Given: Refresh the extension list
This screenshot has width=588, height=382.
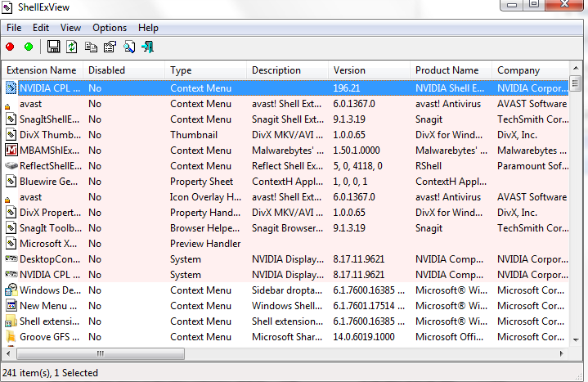Looking at the screenshot, I should tap(72, 47).
